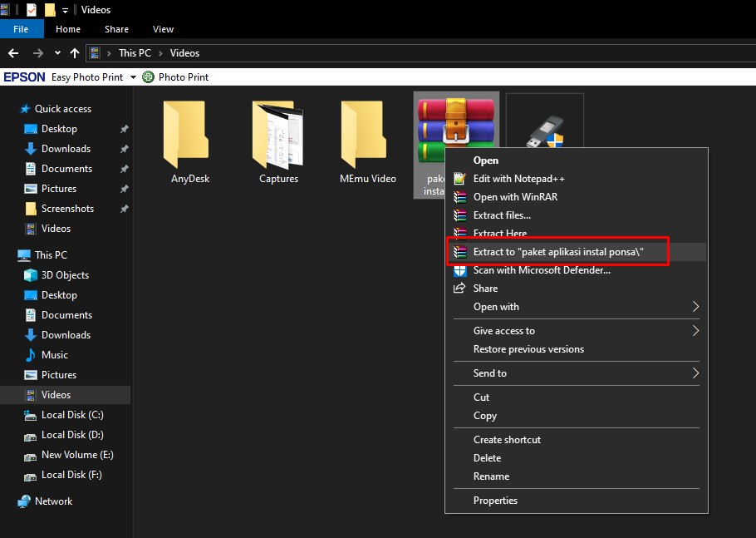Select Scan with Microsoft Defender
Viewport: 756px width, 538px height.
point(576,270)
